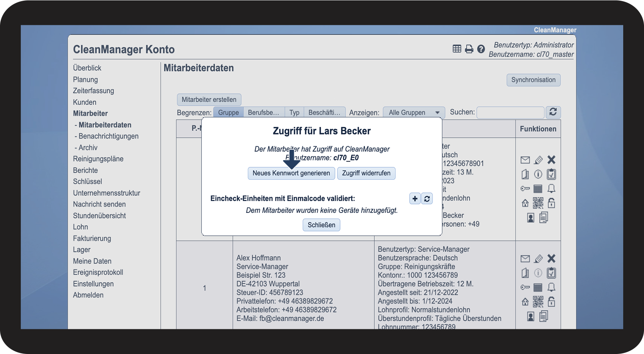Image resolution: width=644 pixels, height=354 pixels.
Task: Click the bell icon in Hoffmann's row
Action: click(551, 287)
